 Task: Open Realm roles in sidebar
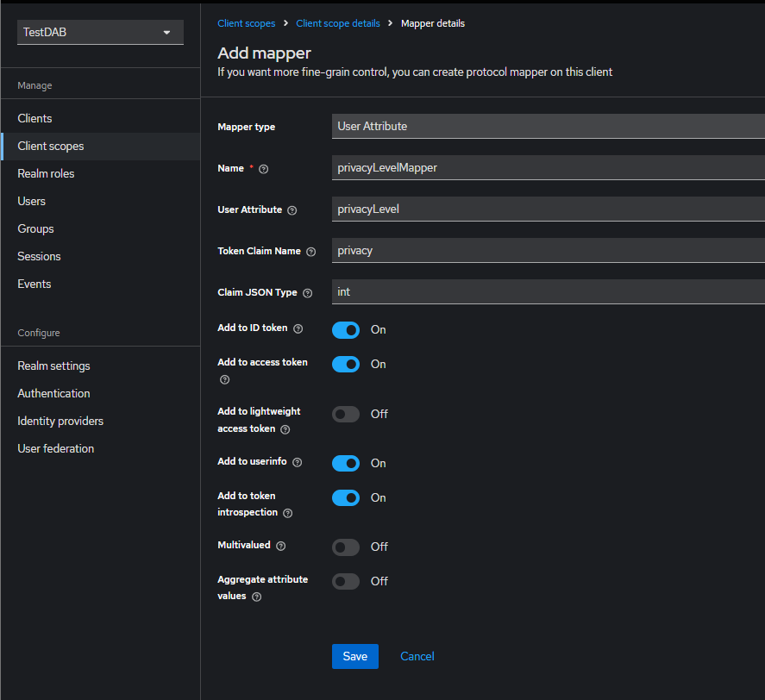(x=46, y=173)
